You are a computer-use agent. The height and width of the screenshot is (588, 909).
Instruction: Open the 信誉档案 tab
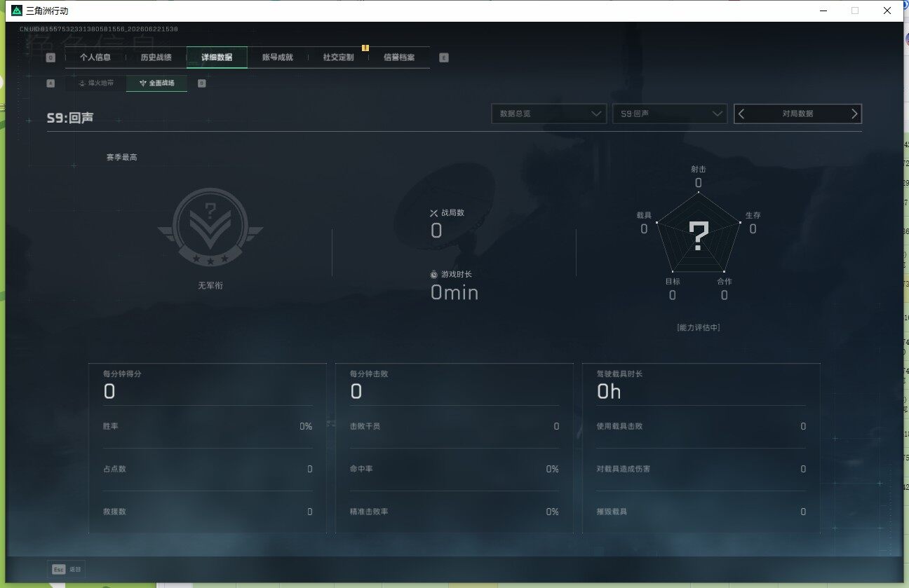pyautogui.click(x=399, y=57)
